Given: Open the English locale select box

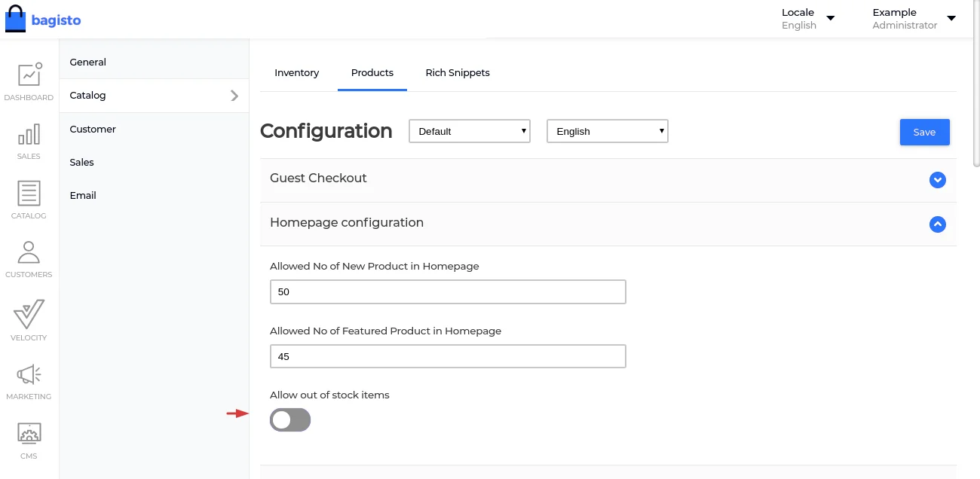Looking at the screenshot, I should (x=608, y=131).
